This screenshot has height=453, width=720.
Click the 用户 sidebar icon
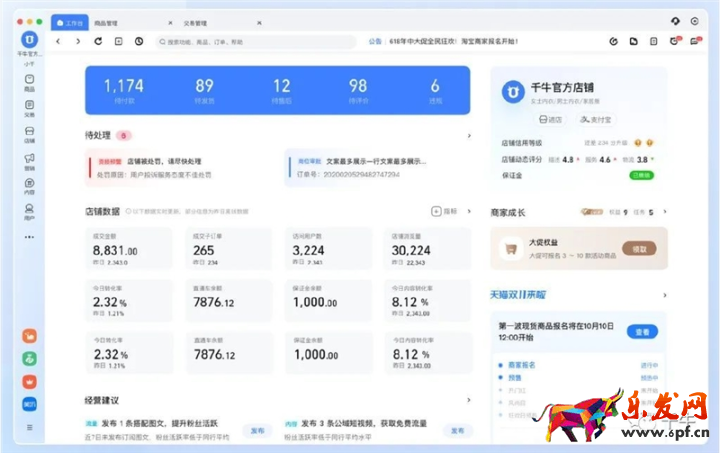29,211
